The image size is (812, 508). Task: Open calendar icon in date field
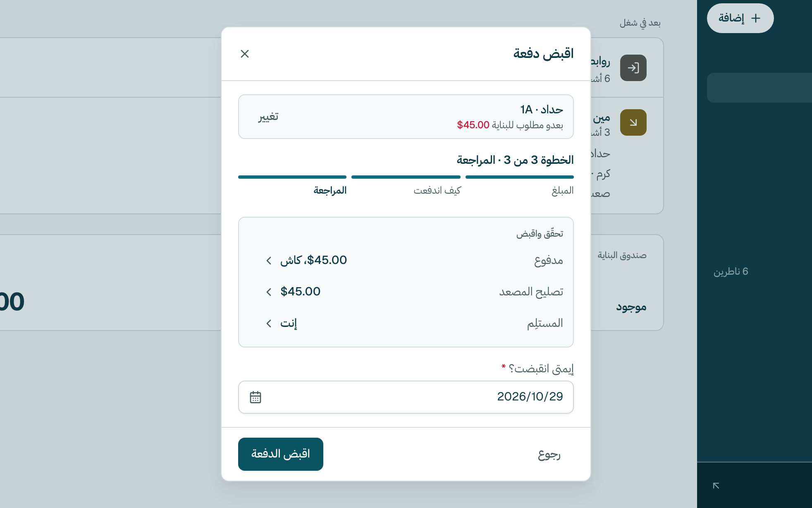click(x=256, y=397)
